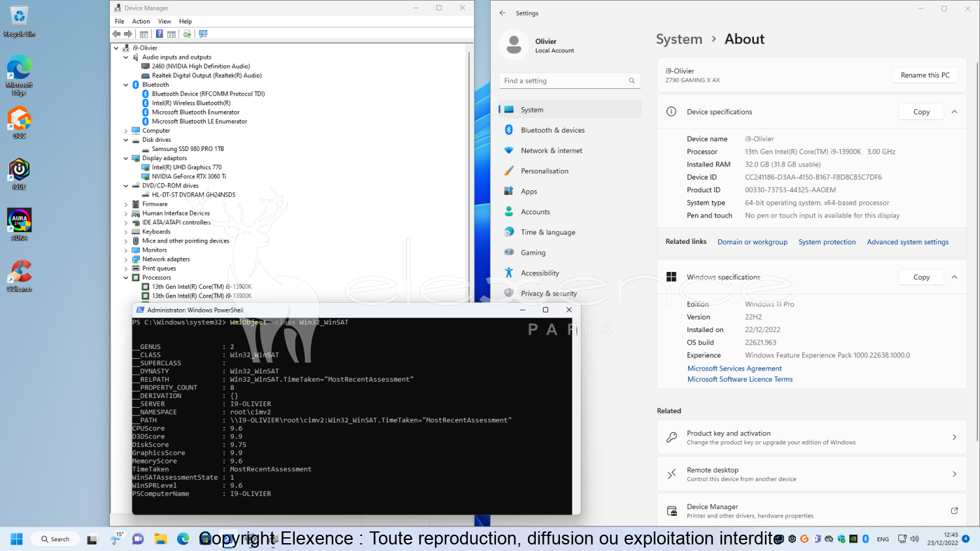Open Product key and activation settings
The image size is (980, 551).
[811, 437]
